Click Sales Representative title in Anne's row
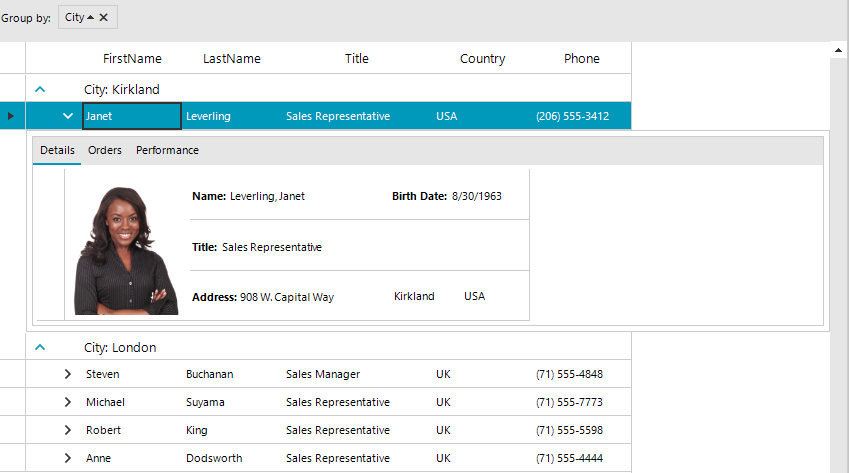This screenshot has width=849, height=473. coord(357,458)
